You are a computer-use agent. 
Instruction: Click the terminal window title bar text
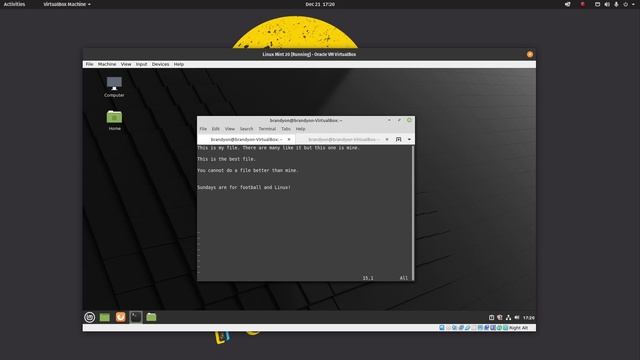pos(306,120)
